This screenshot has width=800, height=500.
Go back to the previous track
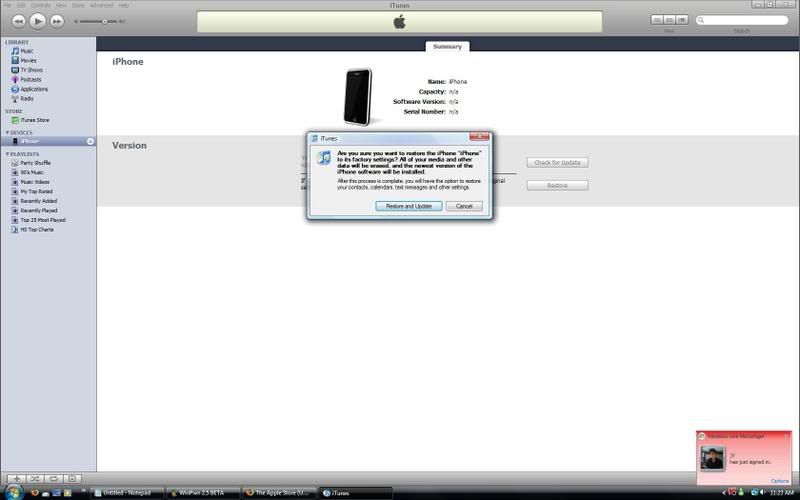point(18,20)
